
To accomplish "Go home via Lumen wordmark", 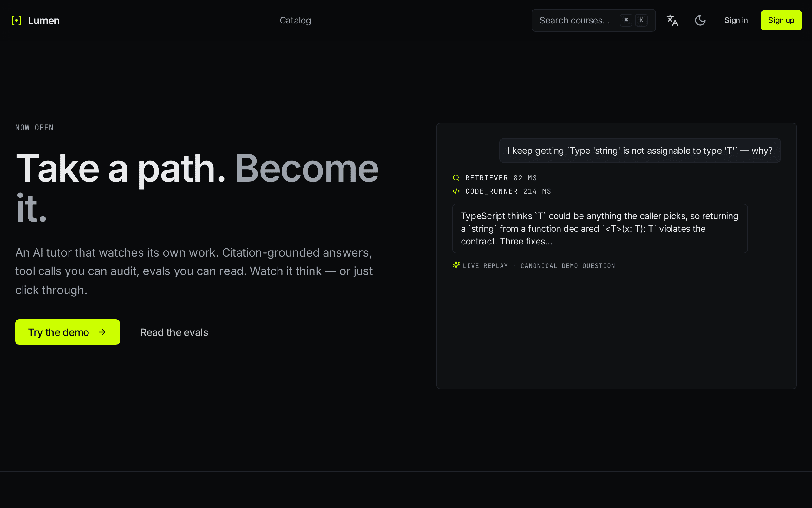I will pyautogui.click(x=44, y=21).
